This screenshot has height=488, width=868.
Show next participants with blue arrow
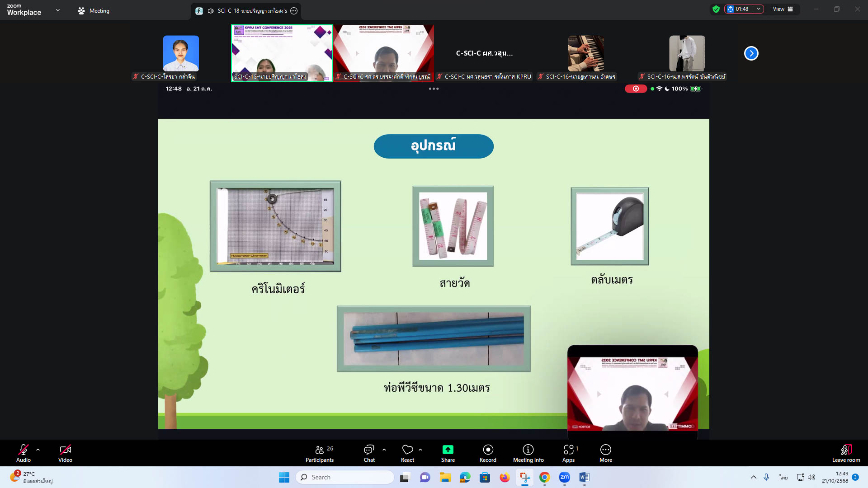[x=751, y=53]
